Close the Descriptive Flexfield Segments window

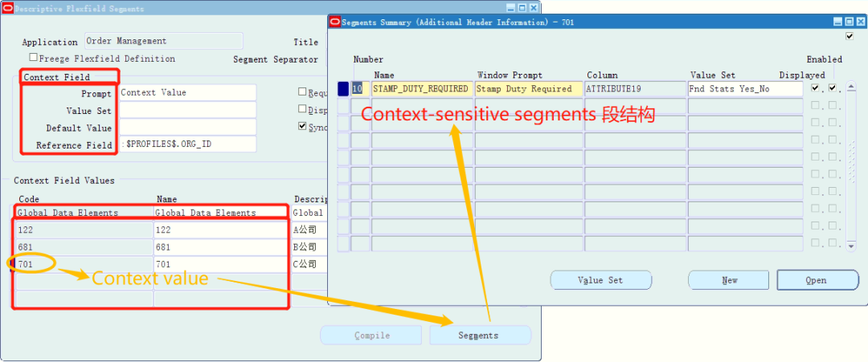[533, 8]
